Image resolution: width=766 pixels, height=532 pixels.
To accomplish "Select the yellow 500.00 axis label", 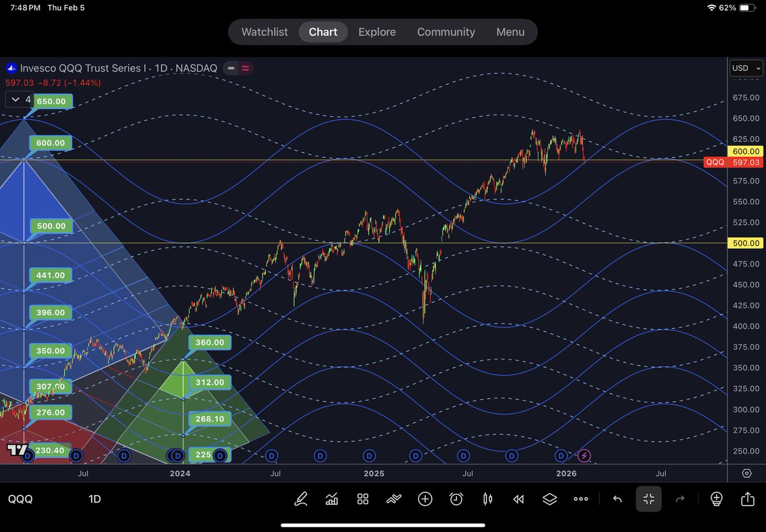I will tap(746, 243).
